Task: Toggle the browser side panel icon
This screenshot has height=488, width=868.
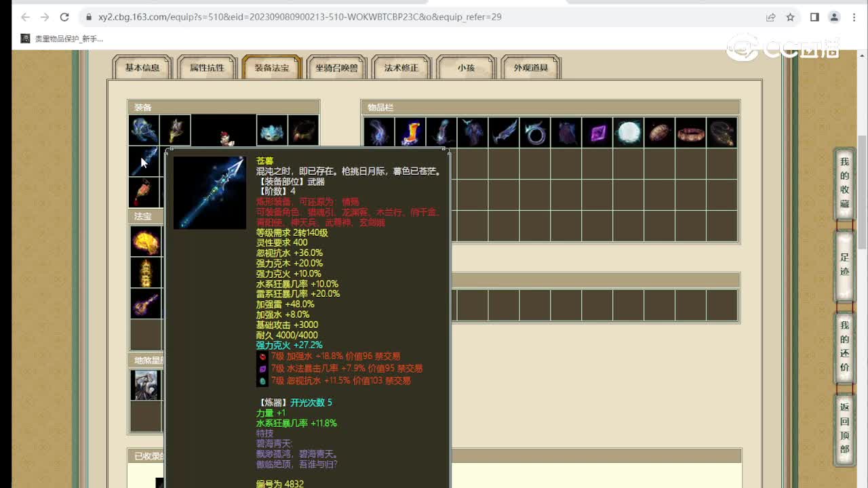Action: click(x=814, y=17)
